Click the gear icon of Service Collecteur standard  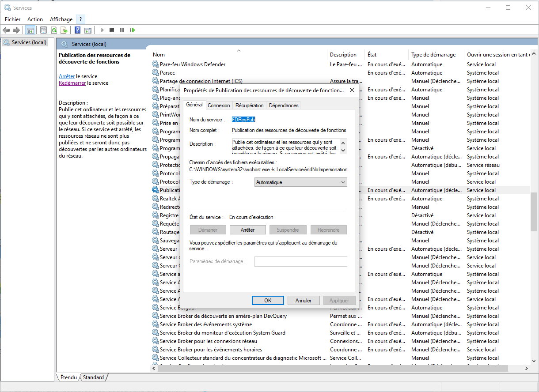(x=155, y=358)
